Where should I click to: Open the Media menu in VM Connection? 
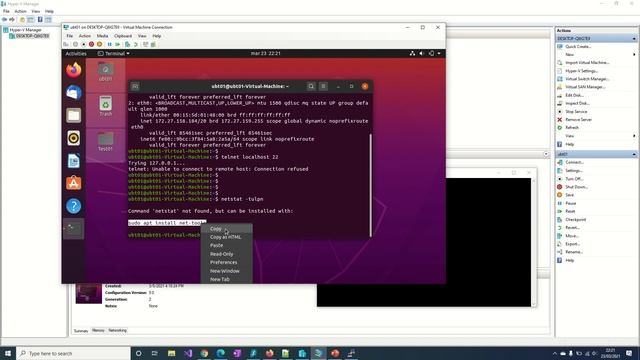(x=102, y=36)
